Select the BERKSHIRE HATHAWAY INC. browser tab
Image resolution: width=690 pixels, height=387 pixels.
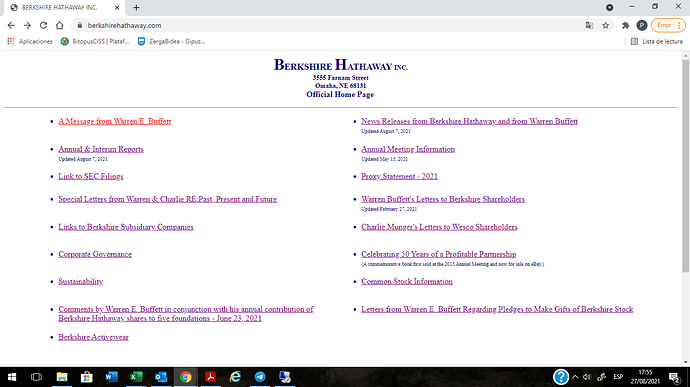click(x=65, y=8)
